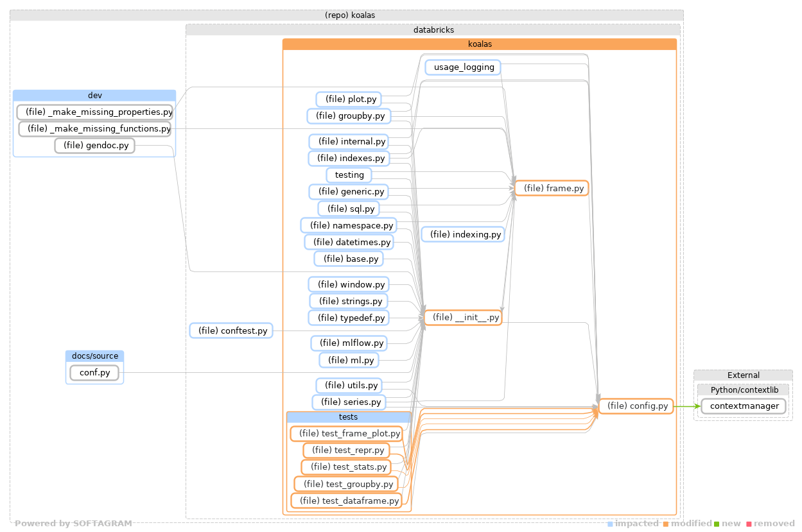This screenshot has height=532, width=802.
Task: Click the conftest.py file node
Action: 231,330
